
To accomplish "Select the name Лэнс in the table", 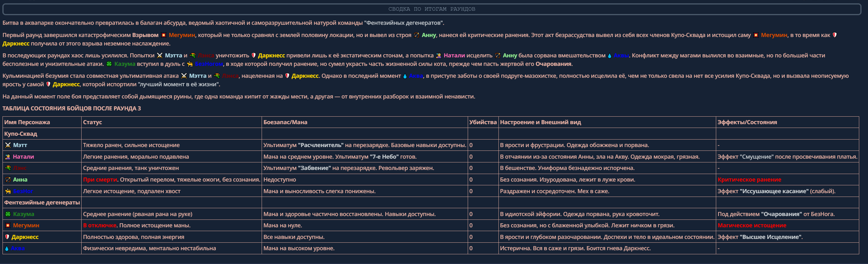I will 19,168.
